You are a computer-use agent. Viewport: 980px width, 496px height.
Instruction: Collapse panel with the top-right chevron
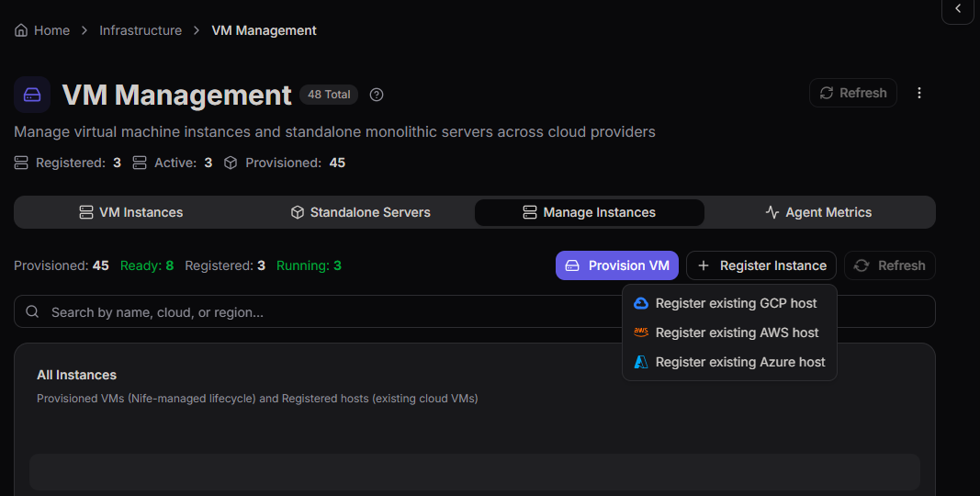point(958,9)
